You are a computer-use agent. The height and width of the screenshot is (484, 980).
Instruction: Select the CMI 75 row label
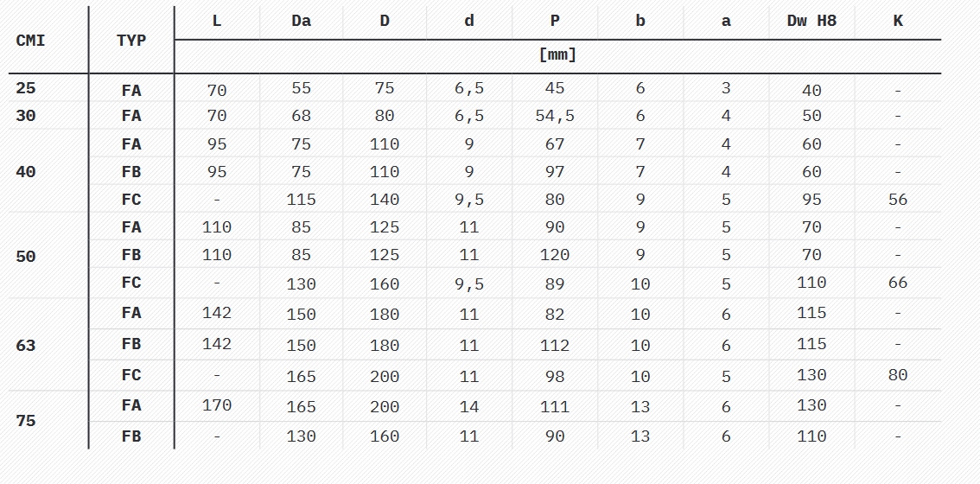tap(26, 421)
